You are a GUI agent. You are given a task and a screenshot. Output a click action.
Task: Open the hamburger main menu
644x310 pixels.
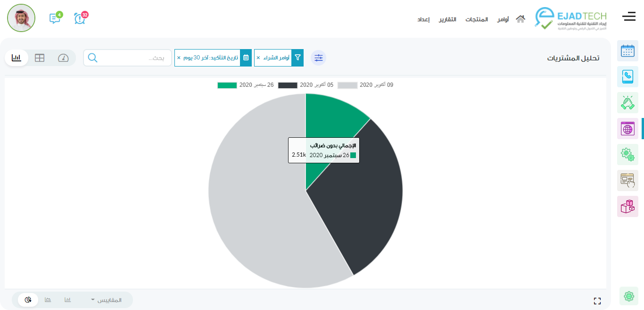click(x=628, y=17)
